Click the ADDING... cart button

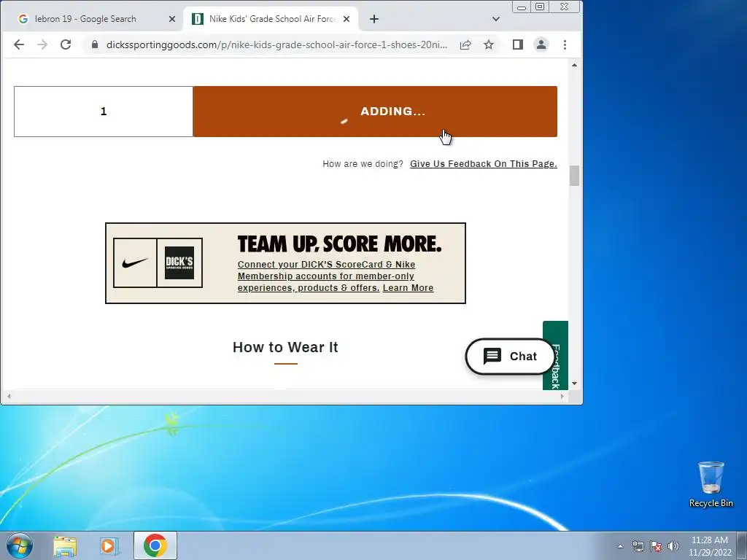click(376, 112)
